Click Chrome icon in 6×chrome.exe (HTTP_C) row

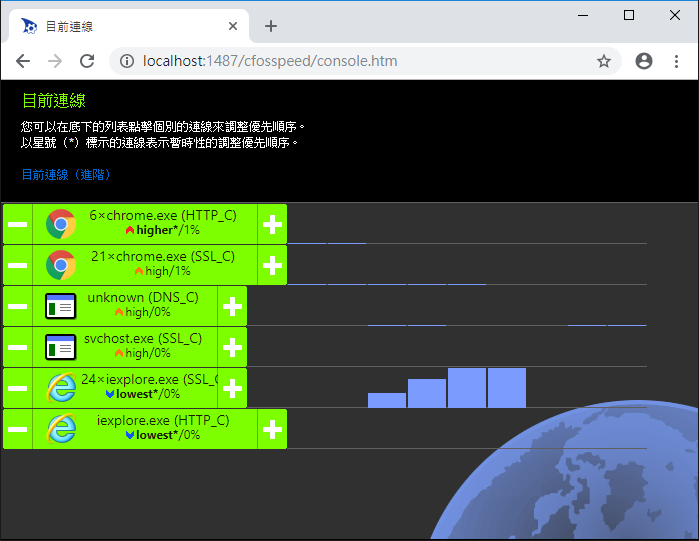tap(61, 224)
